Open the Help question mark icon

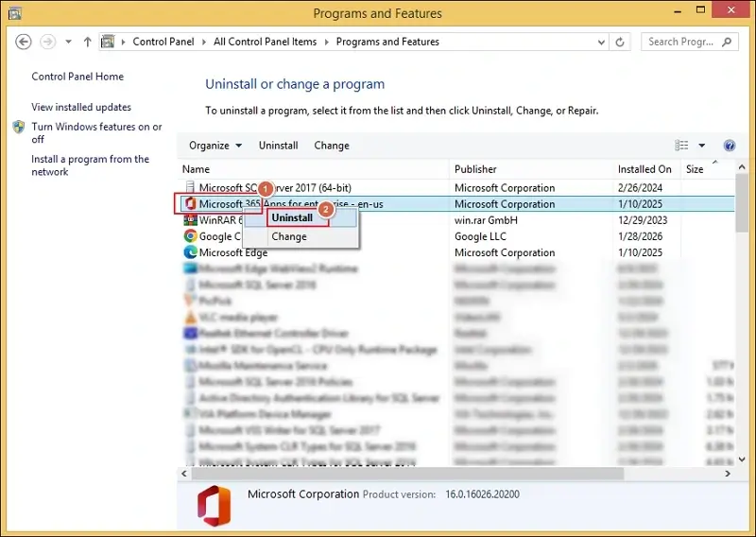coord(729,146)
